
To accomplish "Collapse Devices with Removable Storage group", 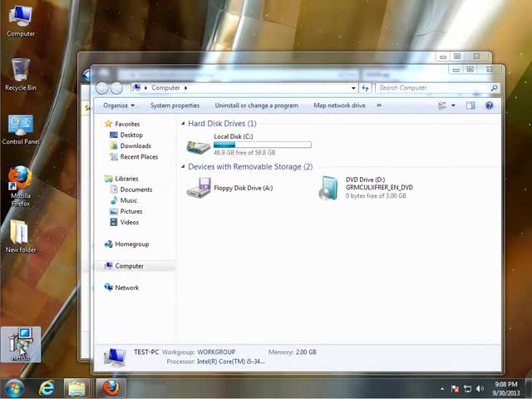I will (x=183, y=166).
